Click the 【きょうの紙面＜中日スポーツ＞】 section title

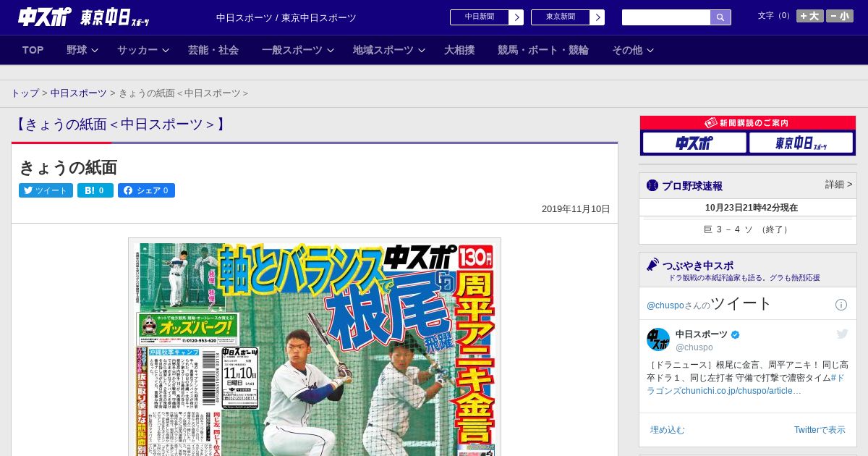(x=119, y=124)
